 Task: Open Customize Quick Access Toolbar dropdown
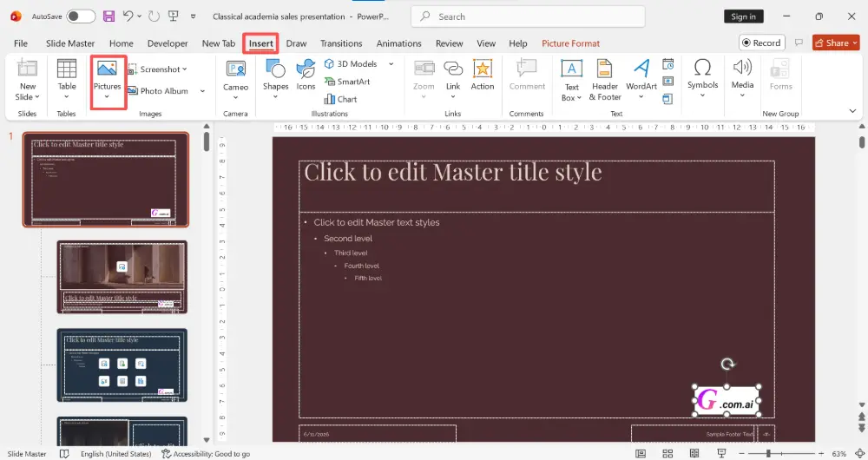(x=194, y=16)
